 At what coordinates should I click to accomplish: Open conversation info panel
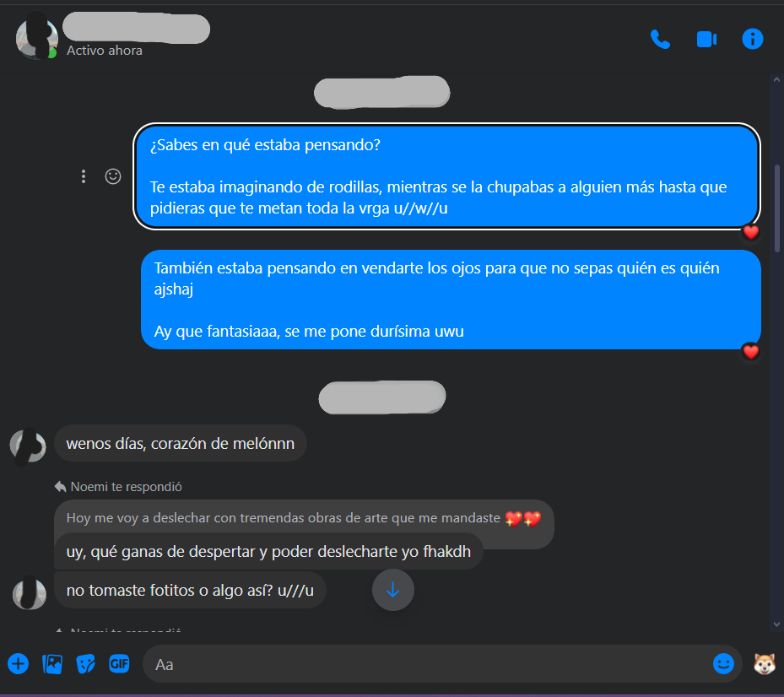[x=753, y=39]
